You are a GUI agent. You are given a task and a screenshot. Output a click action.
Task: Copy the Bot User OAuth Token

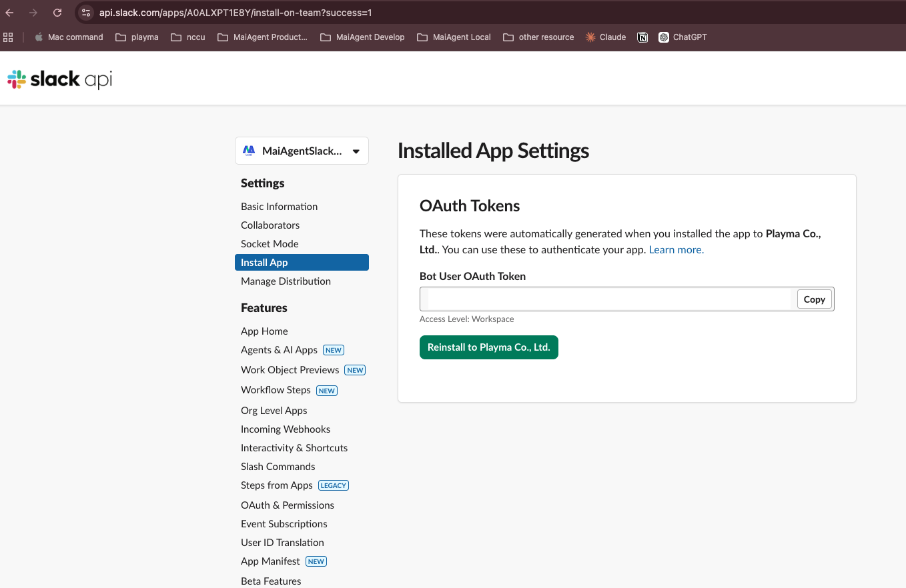(x=814, y=299)
